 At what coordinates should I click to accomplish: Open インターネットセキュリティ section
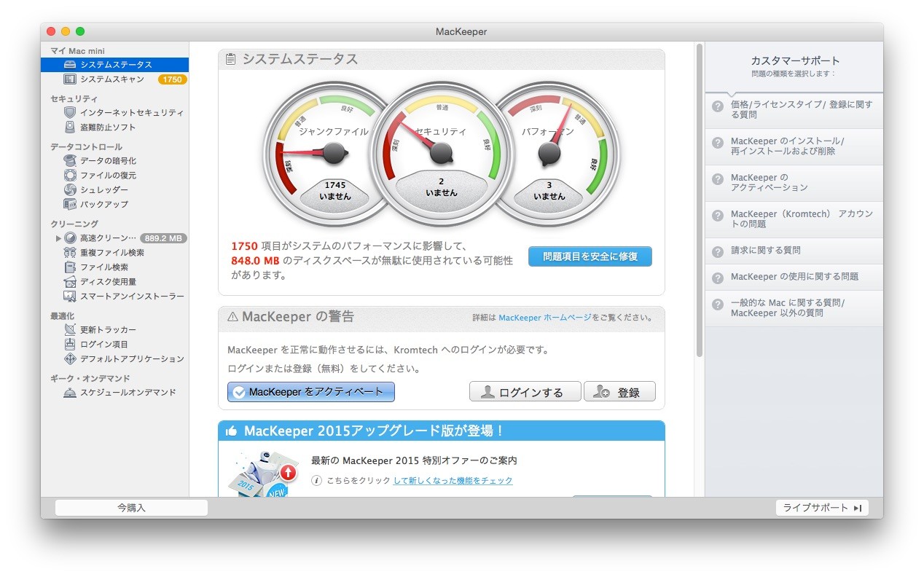point(114,113)
